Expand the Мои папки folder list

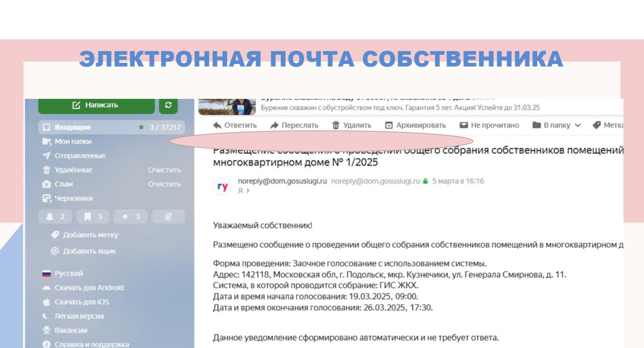click(x=72, y=141)
